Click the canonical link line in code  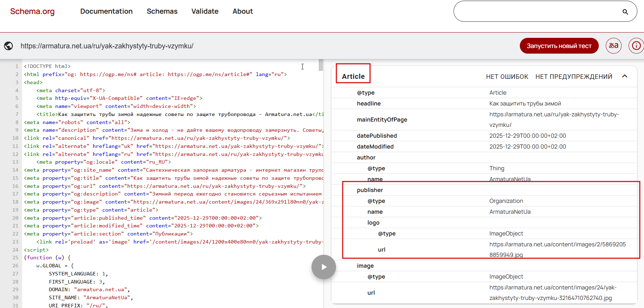click(x=157, y=138)
